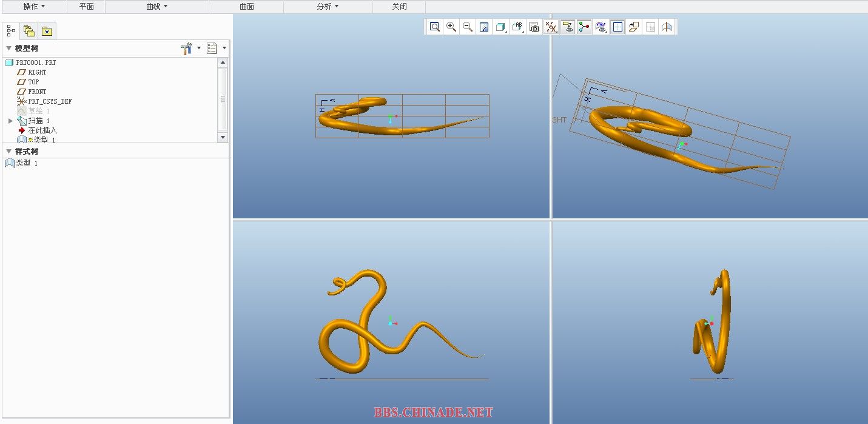Viewport: 868px width, 424px height.
Task: Open the 曲线 menu
Action: 156,7
